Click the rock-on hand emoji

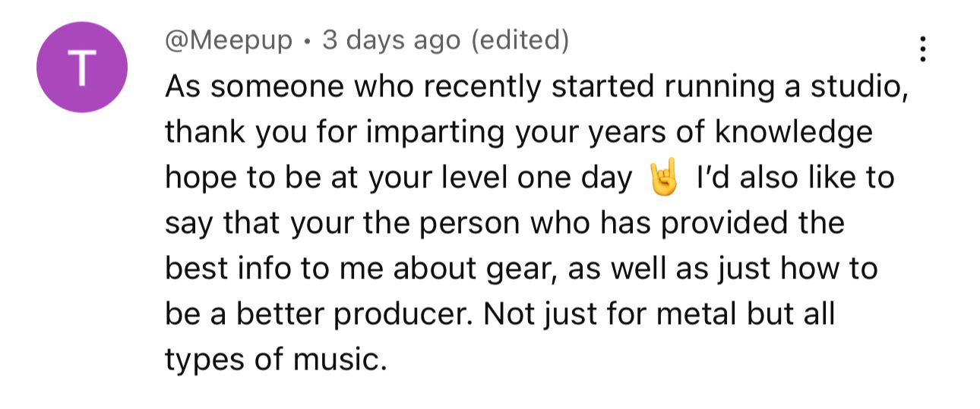tap(662, 179)
